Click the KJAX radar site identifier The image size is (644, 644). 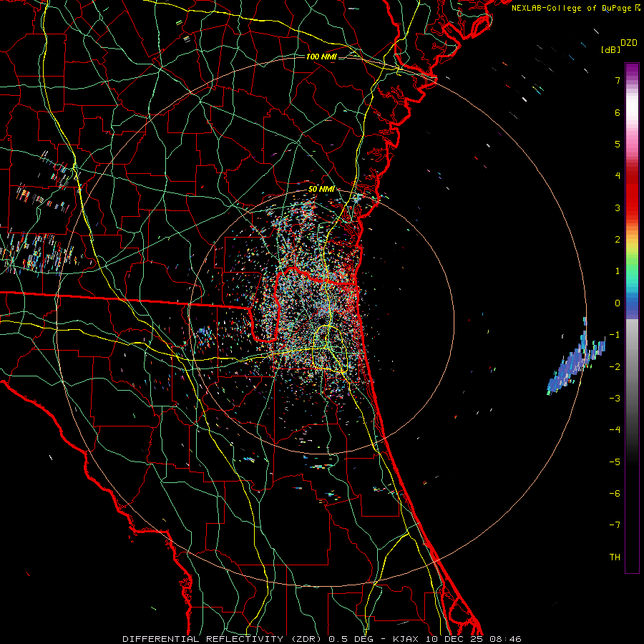(x=406, y=639)
